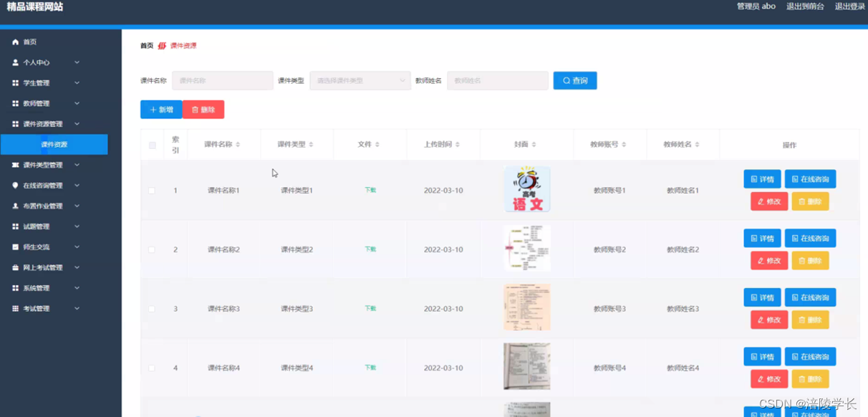
Task: Click 退出到前台 in the top bar
Action: click(805, 6)
